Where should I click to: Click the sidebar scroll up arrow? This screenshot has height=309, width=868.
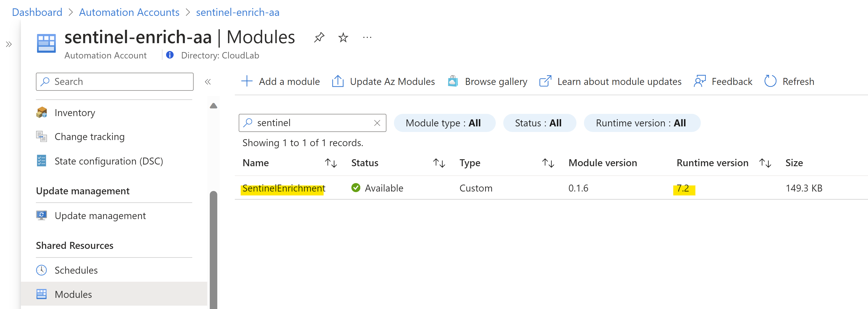pyautogui.click(x=213, y=106)
